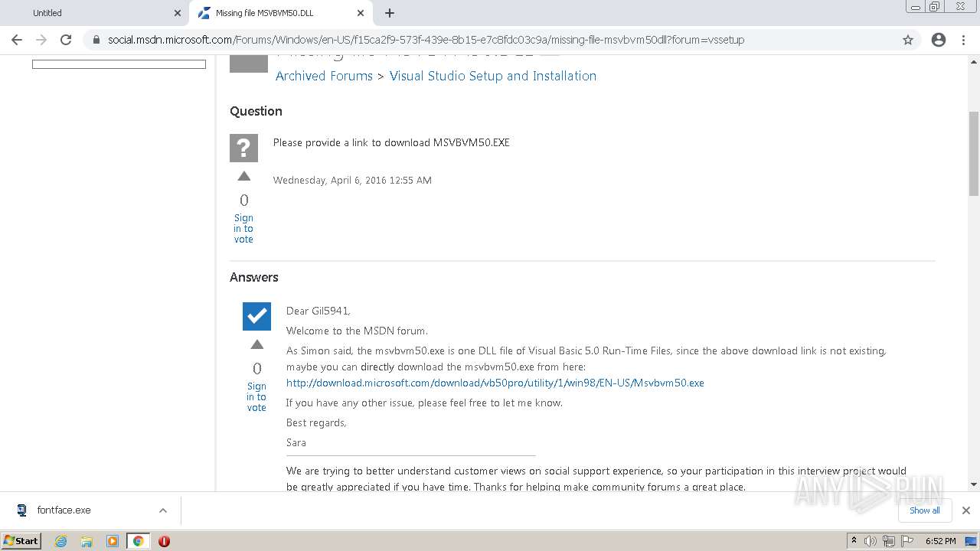
Task: View site info via the lock icon
Action: tap(96, 40)
